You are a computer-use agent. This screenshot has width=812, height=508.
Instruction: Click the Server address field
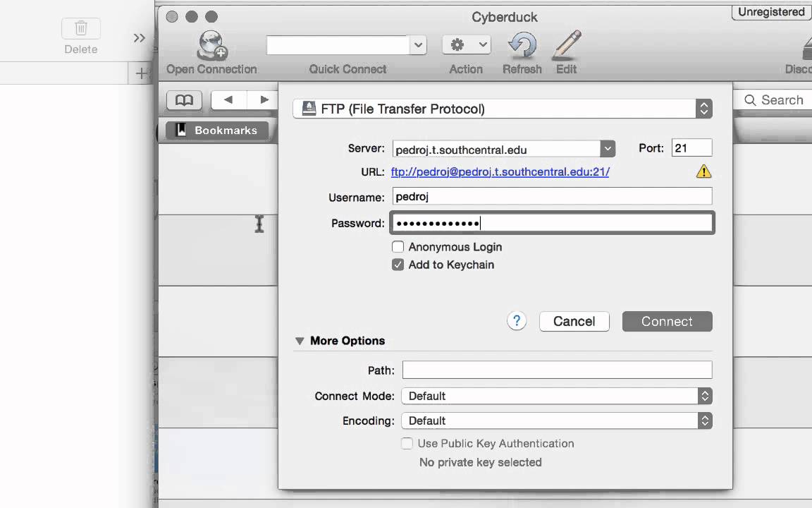(x=496, y=150)
